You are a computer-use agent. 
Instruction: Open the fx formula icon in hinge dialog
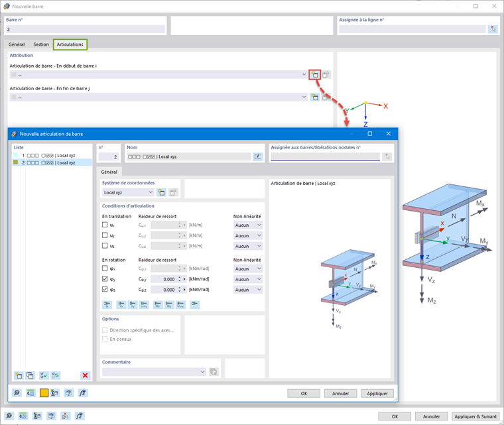point(83,393)
